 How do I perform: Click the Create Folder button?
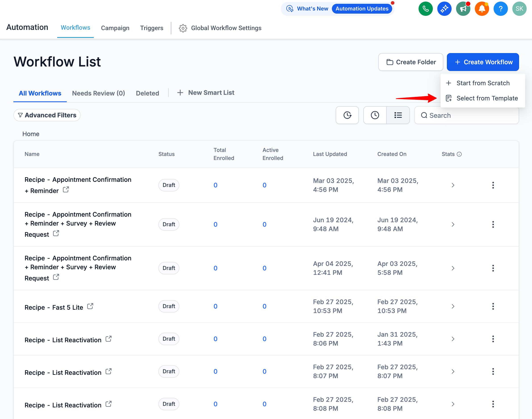click(x=411, y=62)
